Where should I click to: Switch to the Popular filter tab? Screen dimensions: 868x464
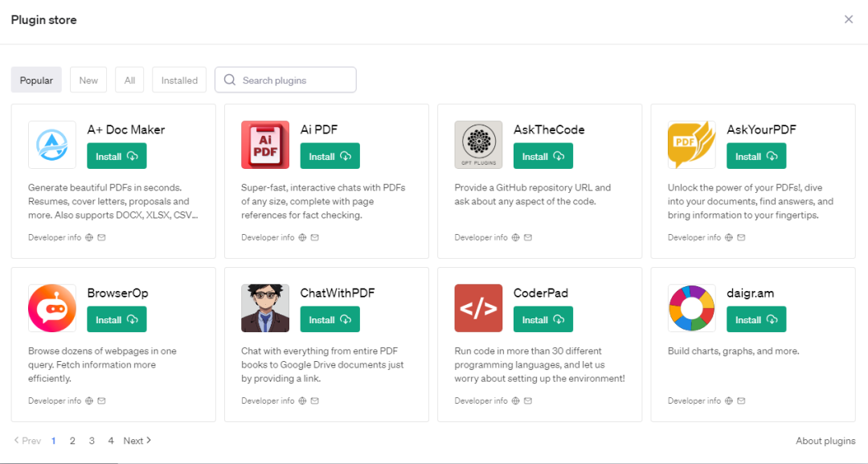click(36, 80)
